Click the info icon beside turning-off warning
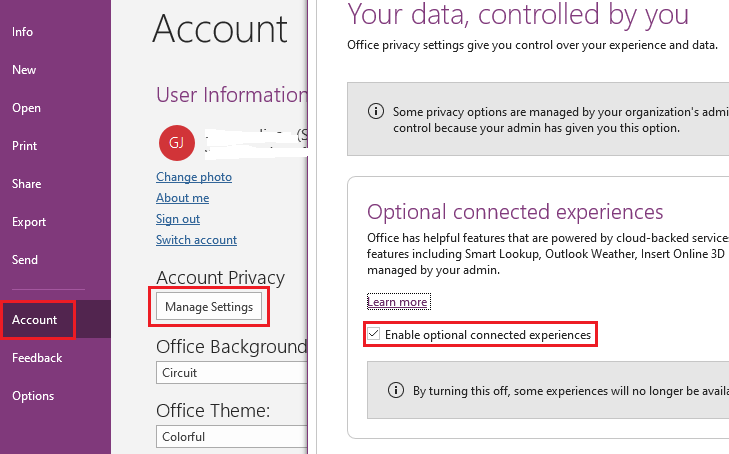This screenshot has width=729, height=454. (x=397, y=390)
